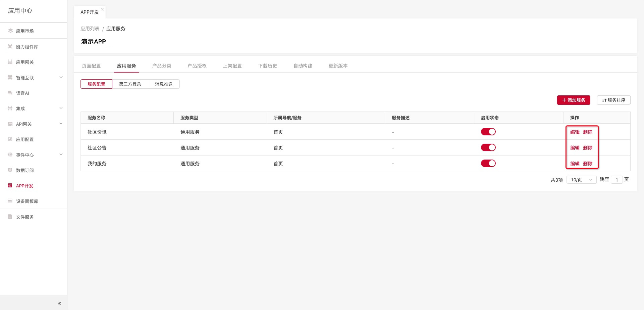Click the 数据订阅 sidebar icon
The height and width of the screenshot is (310, 644).
click(10, 170)
